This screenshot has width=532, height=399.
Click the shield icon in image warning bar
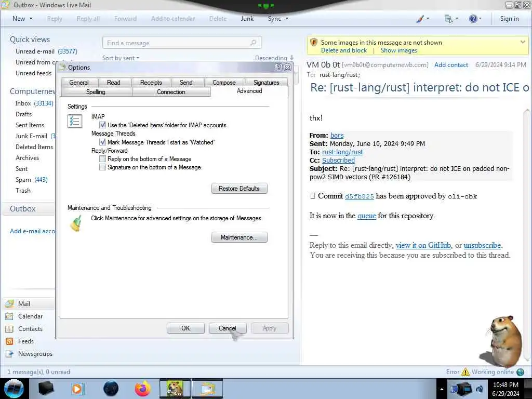pyautogui.click(x=314, y=43)
